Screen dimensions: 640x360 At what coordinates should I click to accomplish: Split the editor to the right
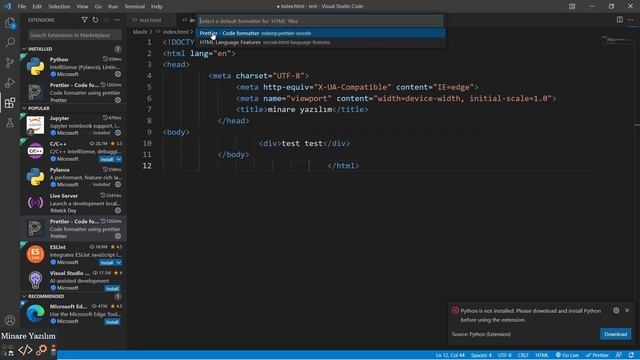click(x=620, y=20)
